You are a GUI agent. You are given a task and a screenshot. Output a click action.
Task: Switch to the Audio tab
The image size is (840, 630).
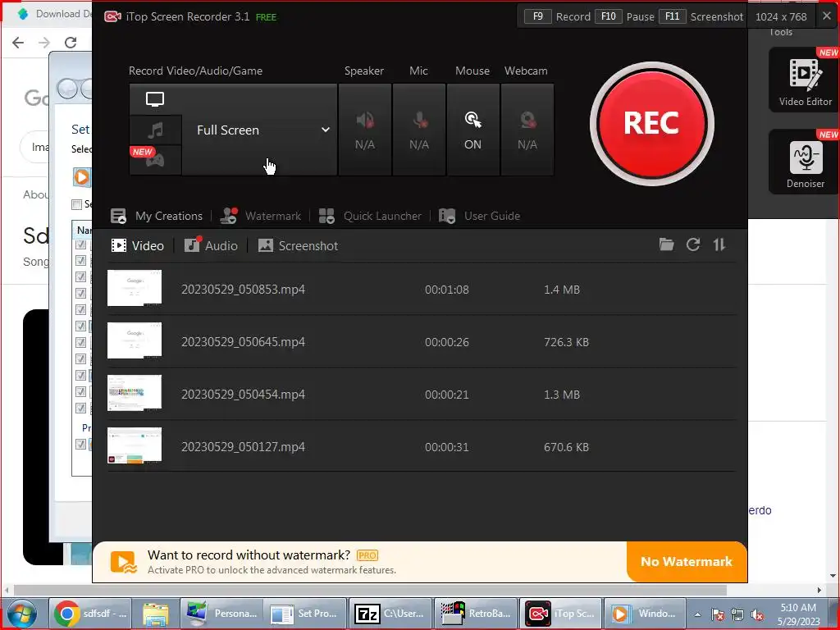(x=211, y=246)
